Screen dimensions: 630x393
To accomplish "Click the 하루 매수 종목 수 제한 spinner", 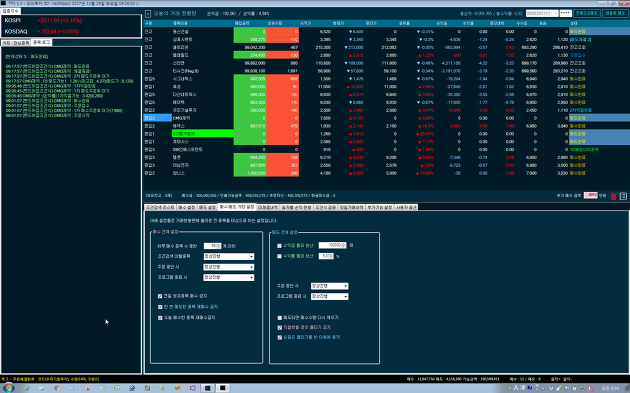I will 212,246.
